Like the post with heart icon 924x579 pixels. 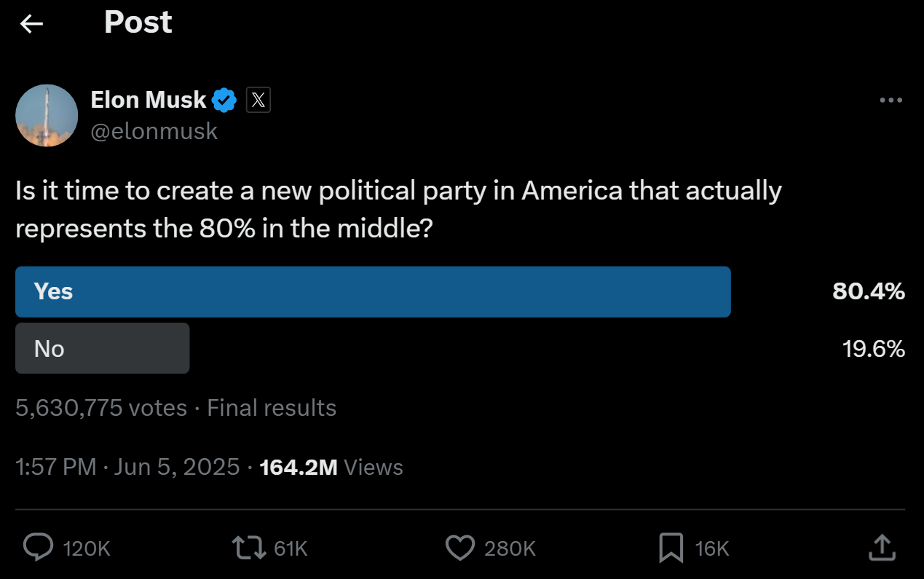[x=459, y=548]
